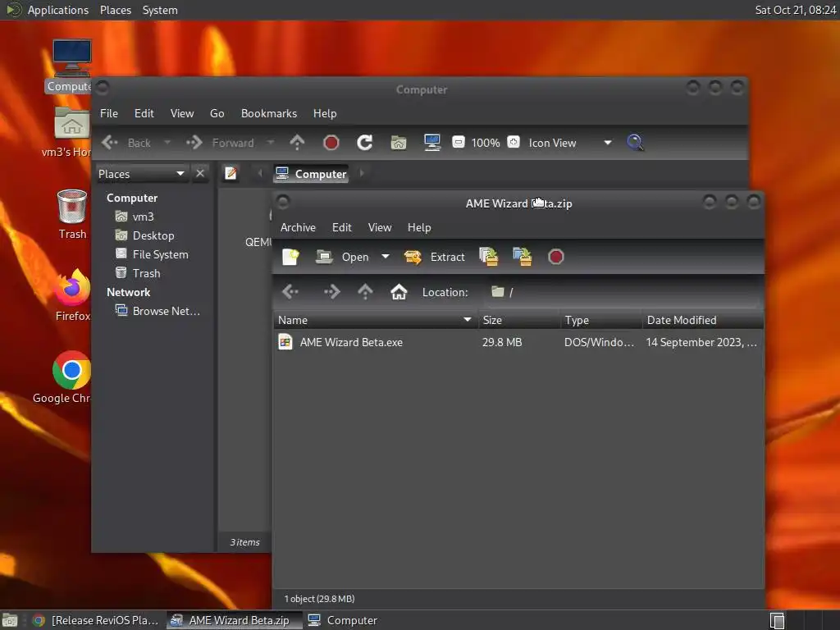840x630 pixels.
Task: Open View menu in Computer window
Action: click(x=182, y=113)
